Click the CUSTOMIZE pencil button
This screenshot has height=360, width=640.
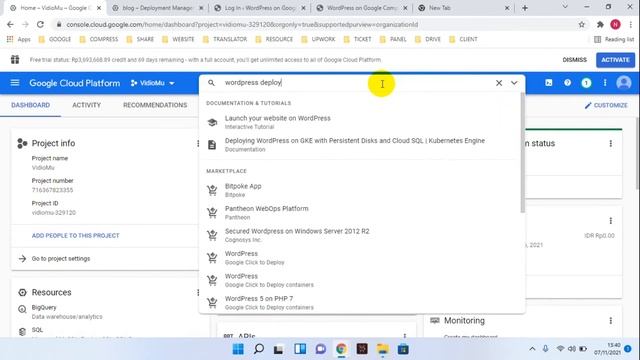coord(606,105)
